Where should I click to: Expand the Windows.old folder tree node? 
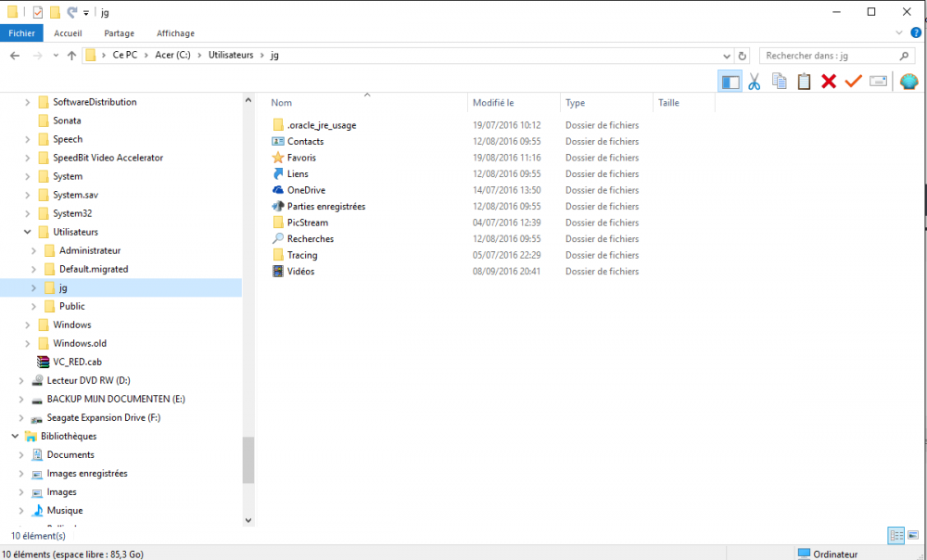coord(28,343)
